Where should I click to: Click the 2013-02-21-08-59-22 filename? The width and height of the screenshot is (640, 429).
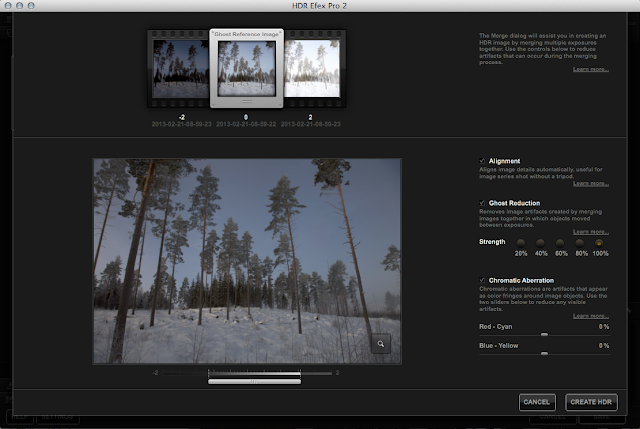click(x=246, y=124)
